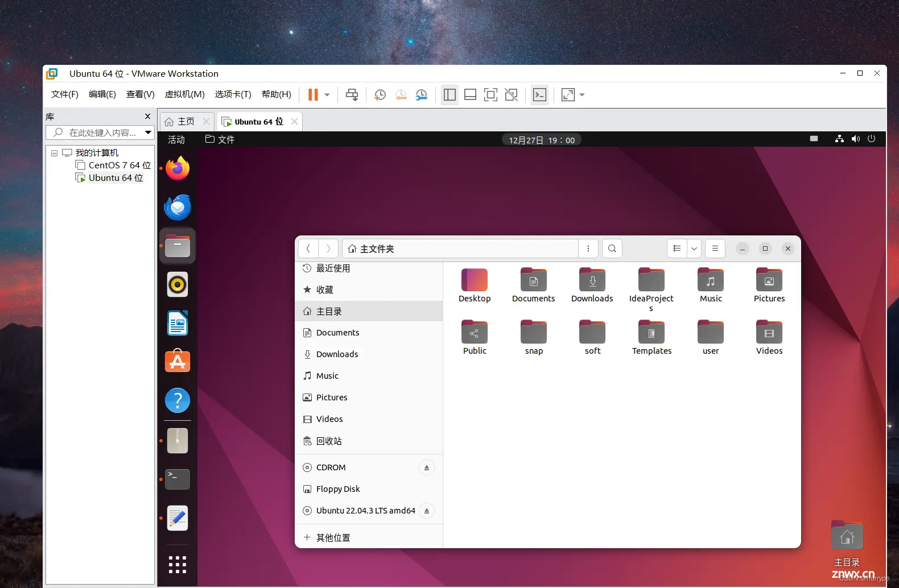
Task: Open Firefox from the Ubuntu dock
Action: 178,168
